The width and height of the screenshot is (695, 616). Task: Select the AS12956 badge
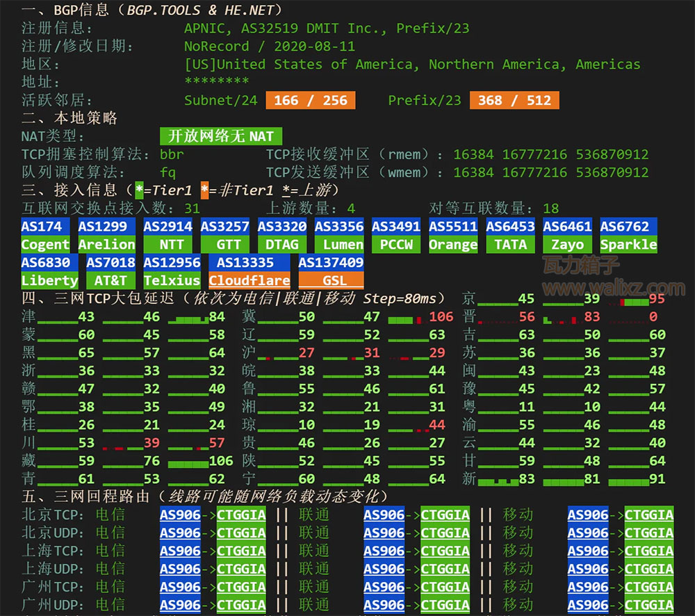click(172, 262)
